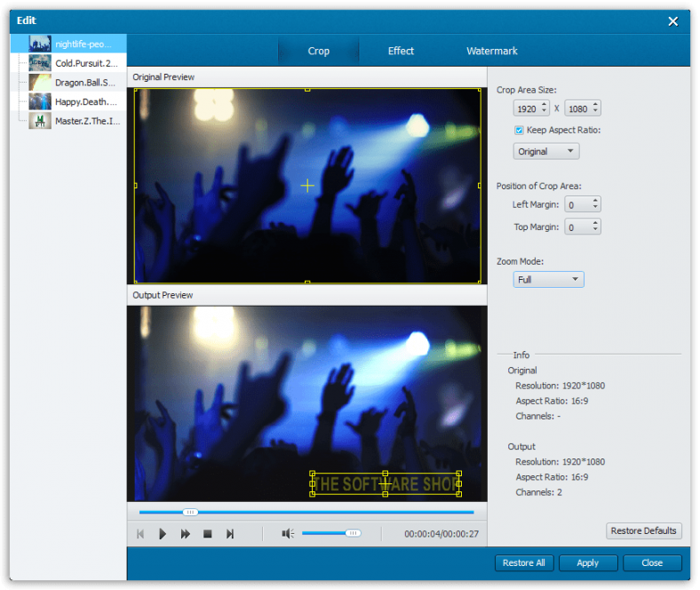700x590 pixels.
Task: Click the Restore Defaults button
Action: click(x=643, y=530)
